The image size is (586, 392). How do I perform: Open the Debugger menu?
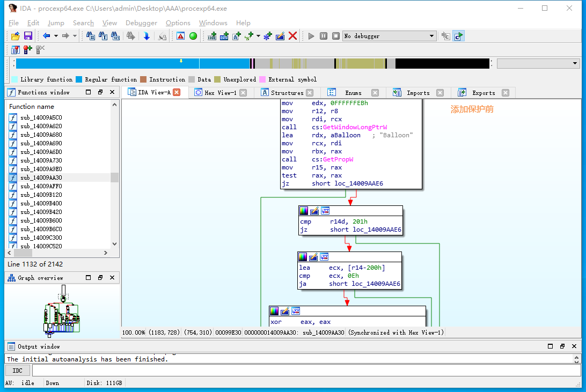(x=141, y=23)
